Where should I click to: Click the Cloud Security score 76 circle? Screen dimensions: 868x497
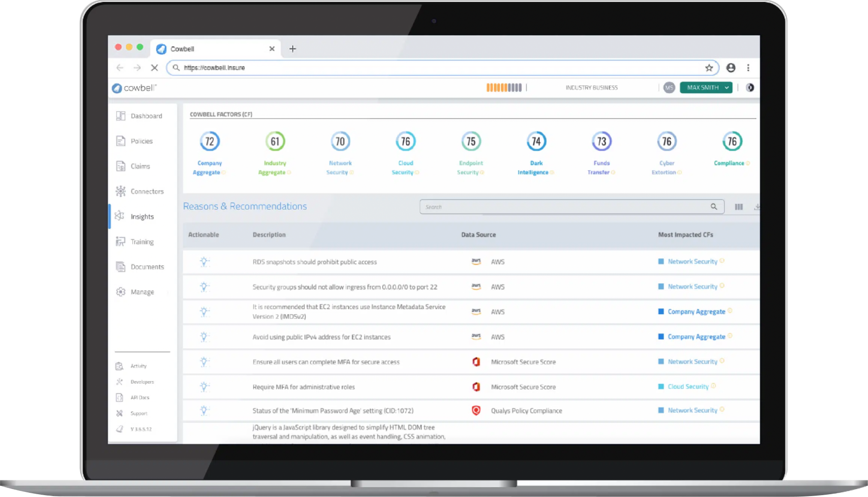click(406, 141)
